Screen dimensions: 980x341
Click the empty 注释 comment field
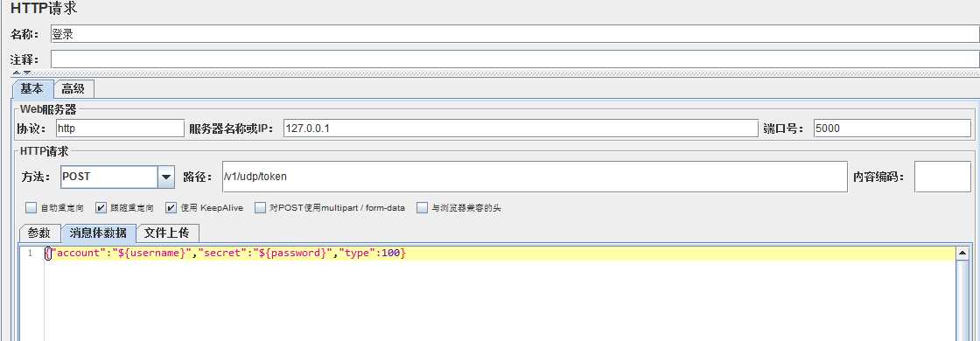tap(514, 59)
